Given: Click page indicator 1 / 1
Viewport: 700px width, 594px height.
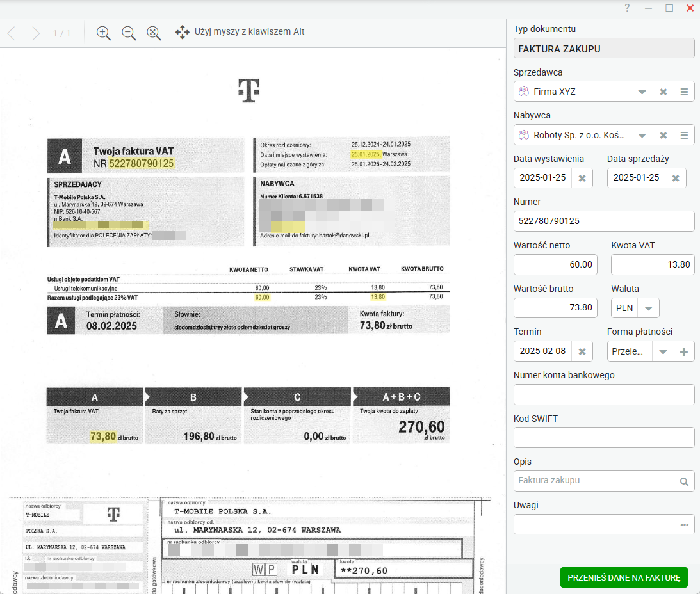Looking at the screenshot, I should 61,33.
